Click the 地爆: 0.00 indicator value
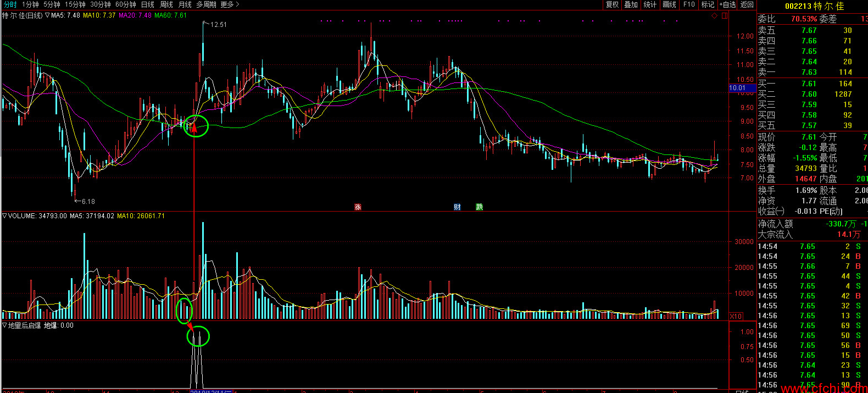868x393 pixels. tap(59, 325)
